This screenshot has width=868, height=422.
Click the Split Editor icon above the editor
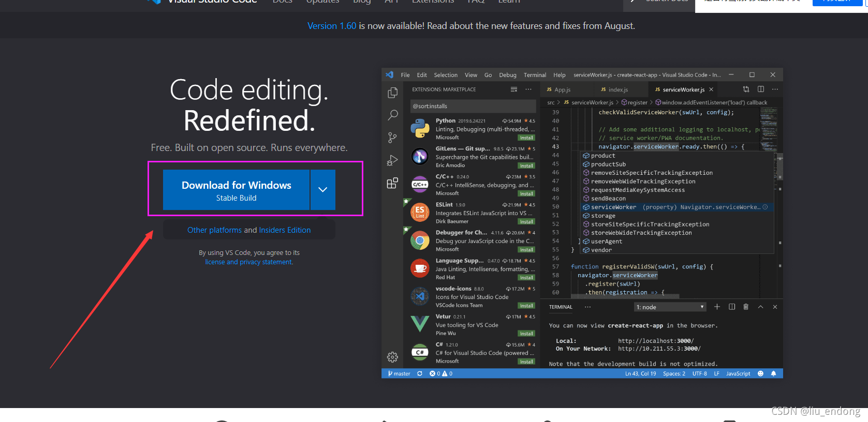pyautogui.click(x=761, y=89)
